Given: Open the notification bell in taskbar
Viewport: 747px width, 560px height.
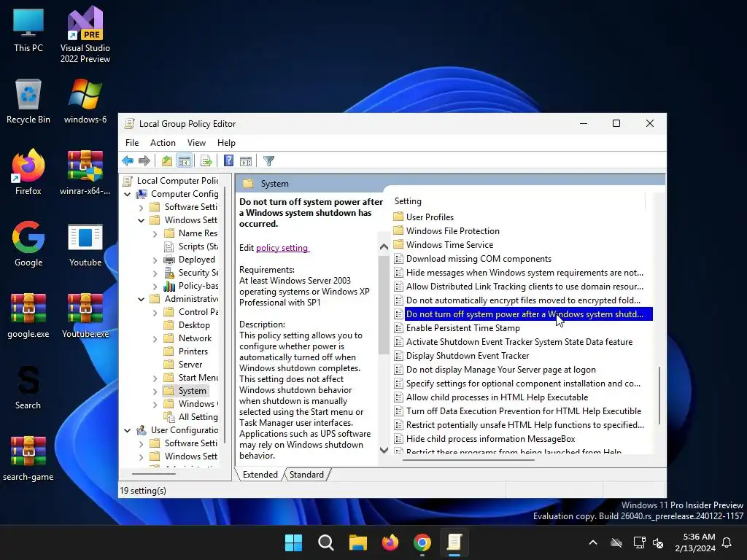Looking at the screenshot, I should 727,542.
